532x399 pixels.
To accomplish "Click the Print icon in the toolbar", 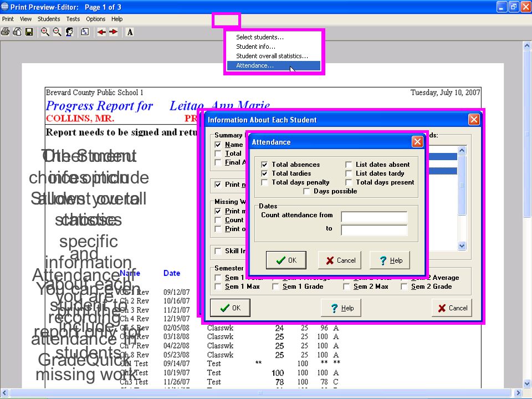I will pyautogui.click(x=5, y=32).
